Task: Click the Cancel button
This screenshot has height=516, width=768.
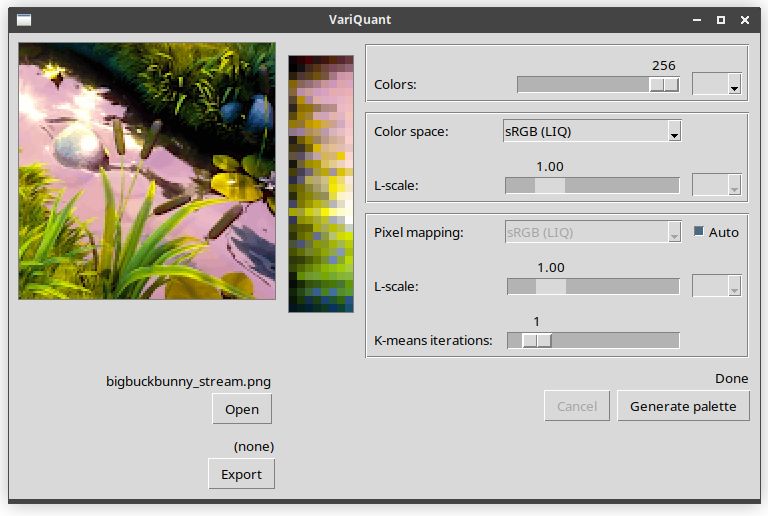Action: [x=577, y=406]
